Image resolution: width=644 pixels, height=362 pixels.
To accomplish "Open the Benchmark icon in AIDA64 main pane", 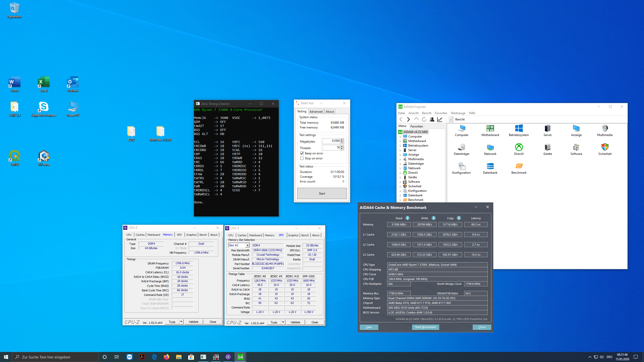I will pos(519,166).
